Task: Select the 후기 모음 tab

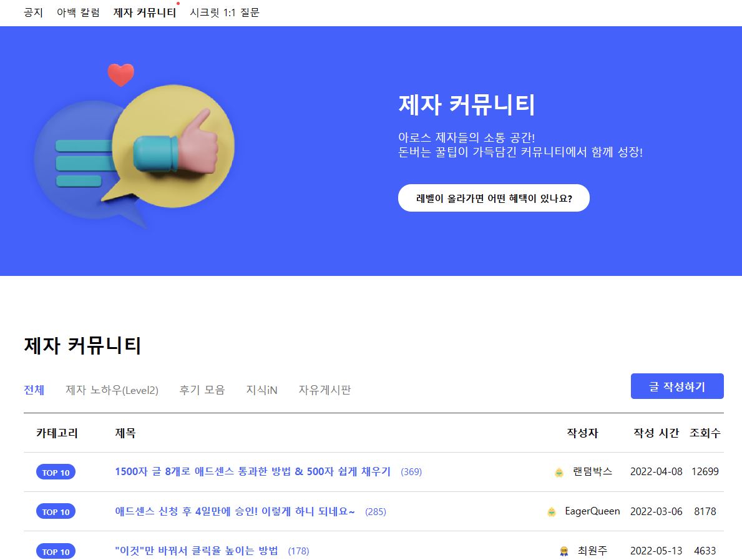Action: [x=202, y=390]
